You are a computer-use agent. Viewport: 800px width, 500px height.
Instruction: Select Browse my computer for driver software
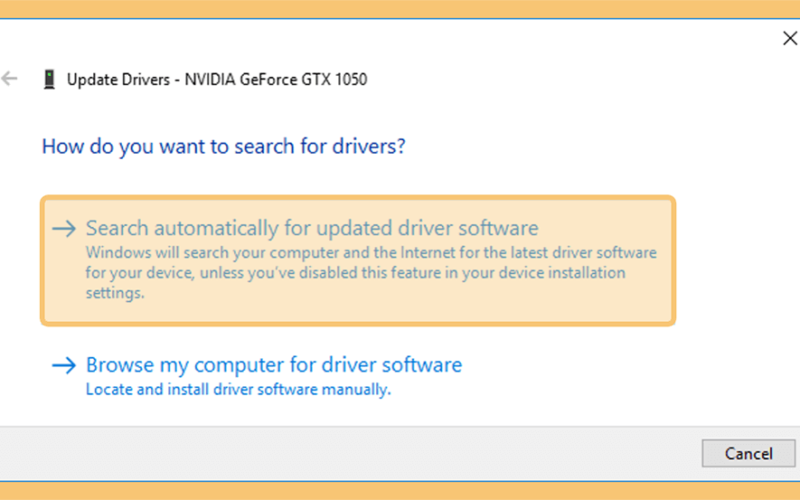[273, 365]
